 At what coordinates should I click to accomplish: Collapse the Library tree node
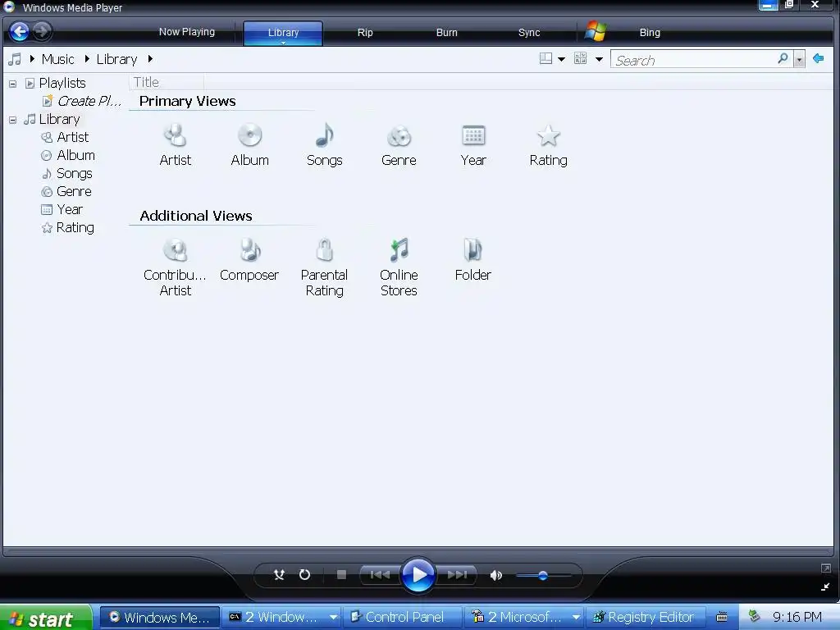pyautogui.click(x=13, y=120)
